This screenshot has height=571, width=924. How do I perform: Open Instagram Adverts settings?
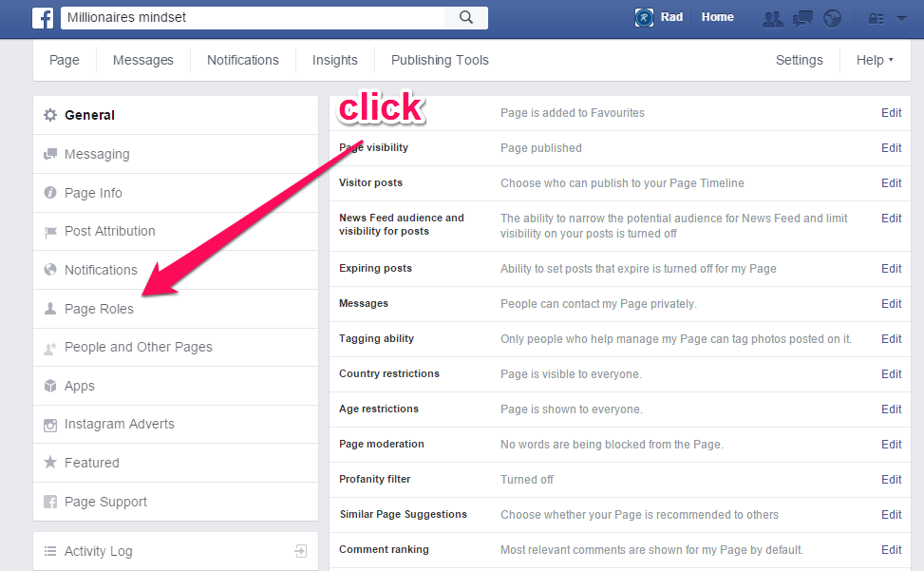118,424
